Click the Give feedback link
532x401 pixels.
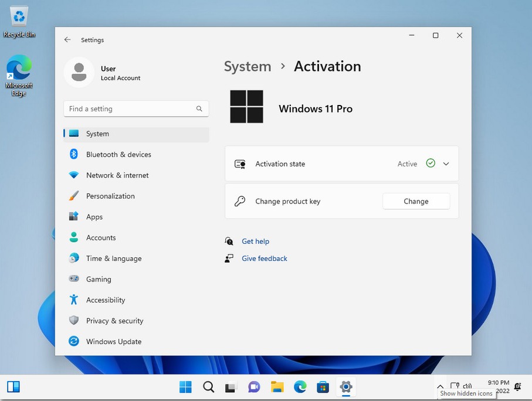pos(264,259)
